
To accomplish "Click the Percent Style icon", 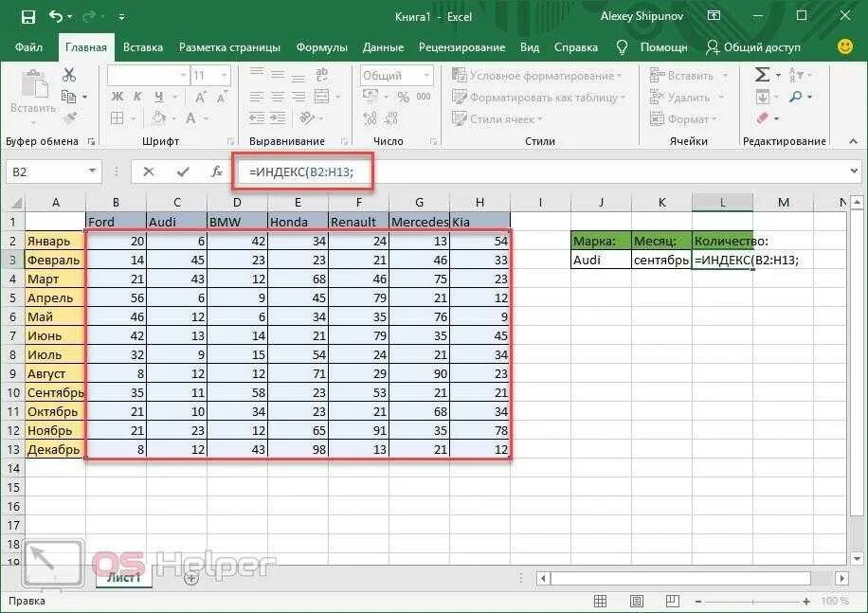I will coord(403,98).
